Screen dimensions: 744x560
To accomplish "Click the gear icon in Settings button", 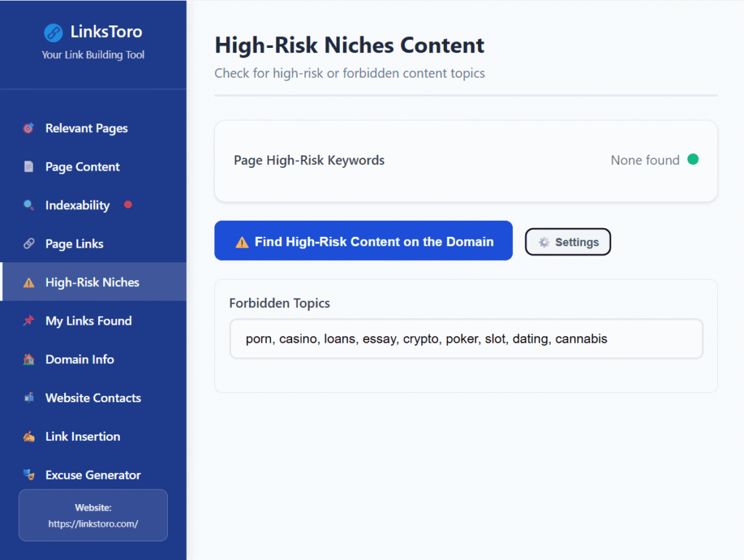I will [543, 243].
